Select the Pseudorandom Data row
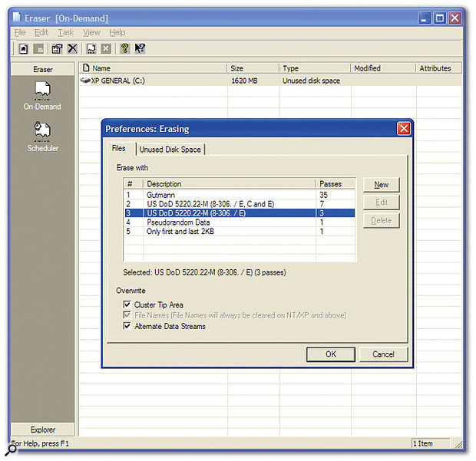The height and width of the screenshot is (461, 476). pyautogui.click(x=240, y=222)
